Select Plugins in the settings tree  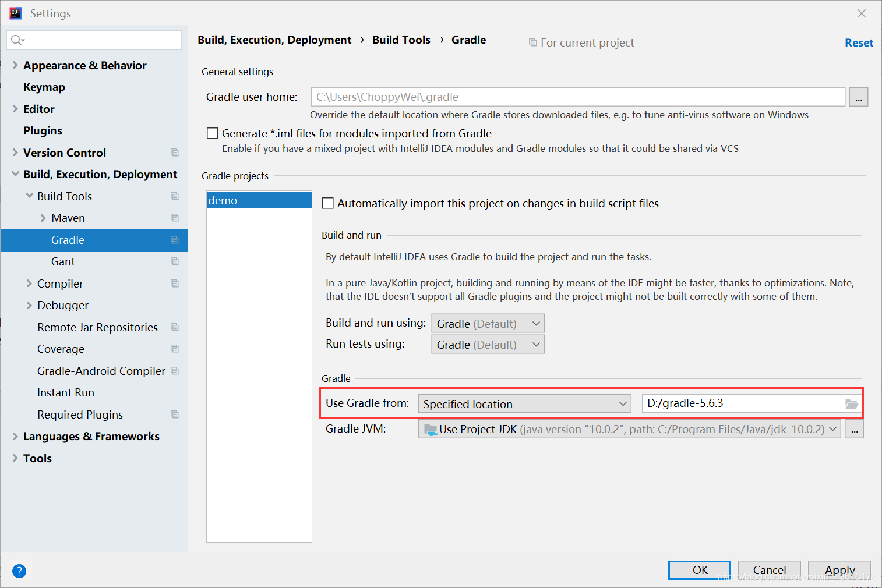pos(43,130)
